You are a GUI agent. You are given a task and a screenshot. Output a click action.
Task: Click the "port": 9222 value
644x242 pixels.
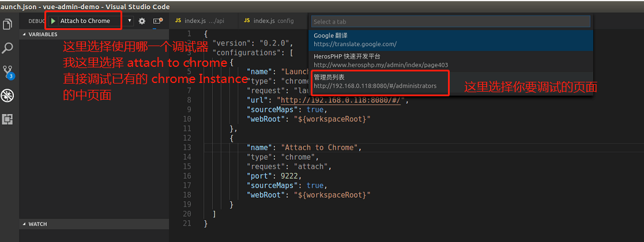[x=290, y=176]
